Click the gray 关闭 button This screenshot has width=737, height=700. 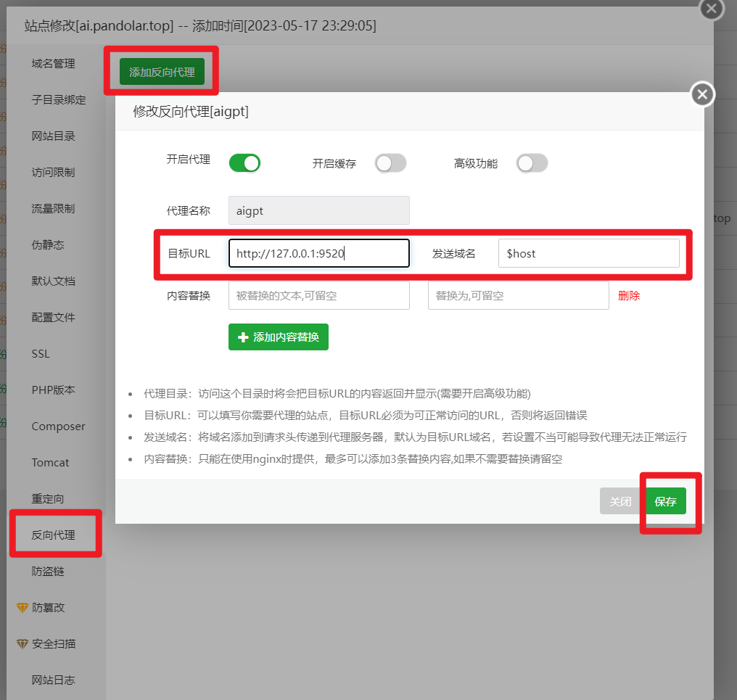(619, 501)
